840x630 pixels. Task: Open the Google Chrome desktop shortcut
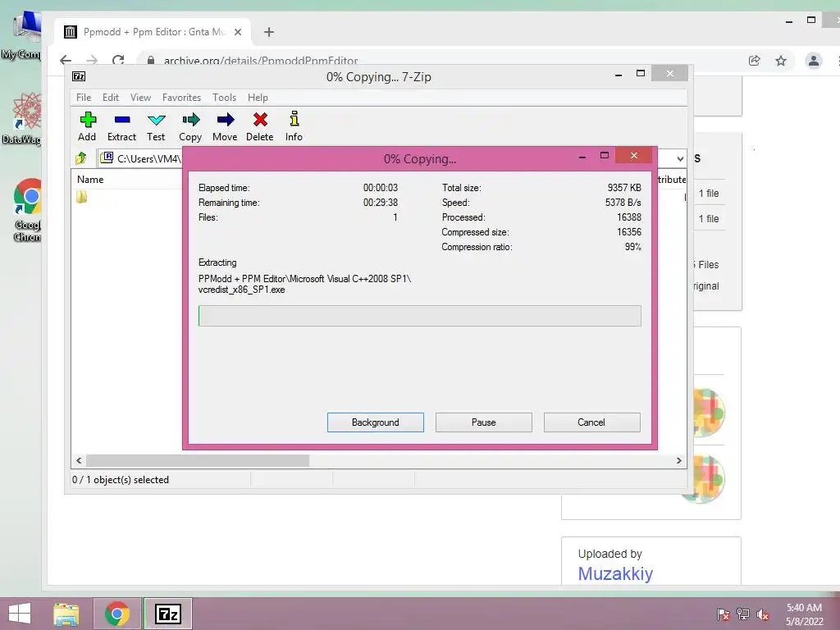(27, 210)
